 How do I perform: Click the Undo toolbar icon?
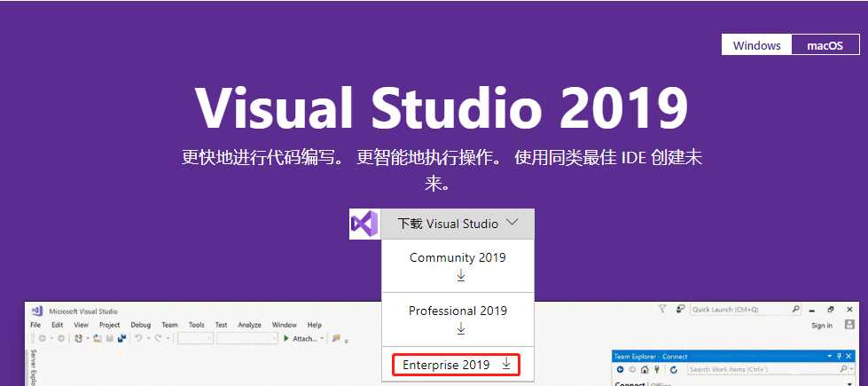point(138,338)
